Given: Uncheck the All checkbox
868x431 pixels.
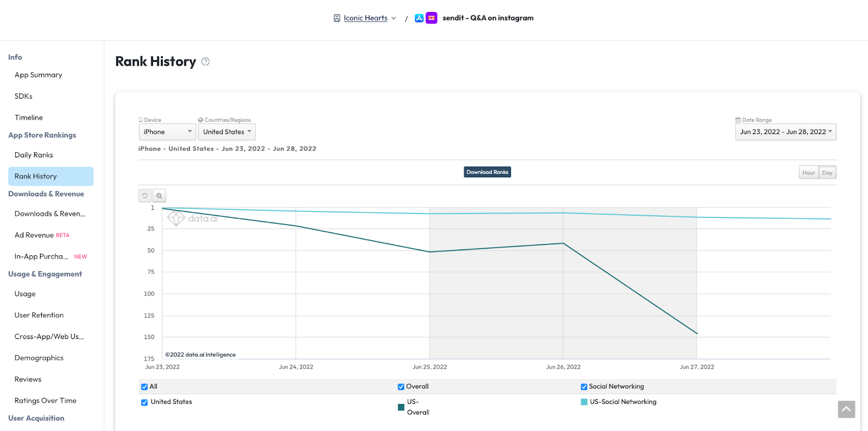Looking at the screenshot, I should tap(144, 387).
